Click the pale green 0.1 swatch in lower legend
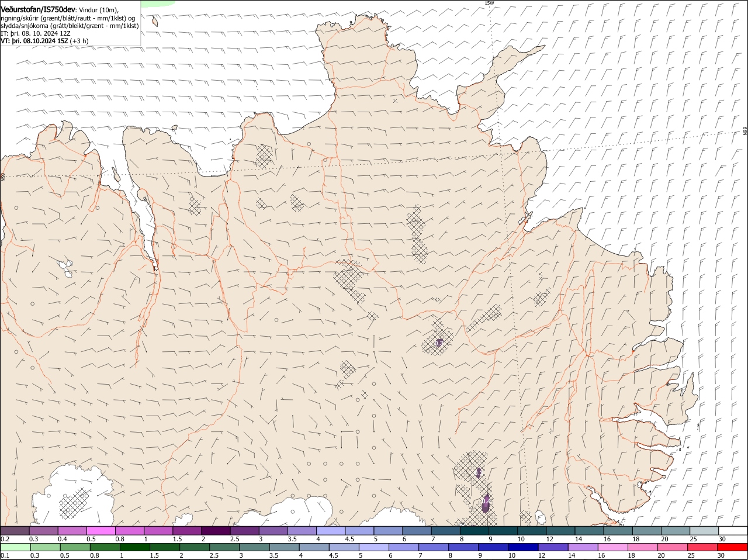The width and height of the screenshot is (748, 560). click(16, 547)
